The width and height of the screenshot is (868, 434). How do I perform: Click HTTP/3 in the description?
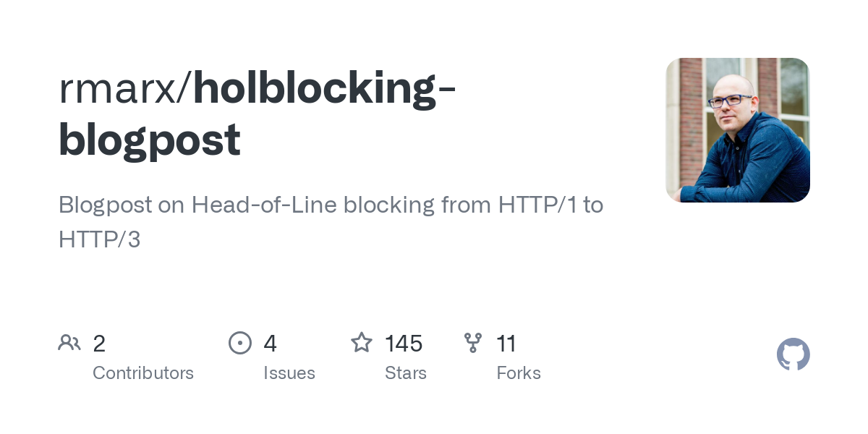pos(99,239)
